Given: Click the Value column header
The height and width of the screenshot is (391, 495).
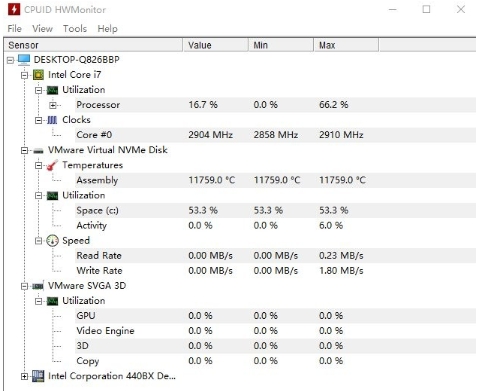Looking at the screenshot, I should point(216,45).
